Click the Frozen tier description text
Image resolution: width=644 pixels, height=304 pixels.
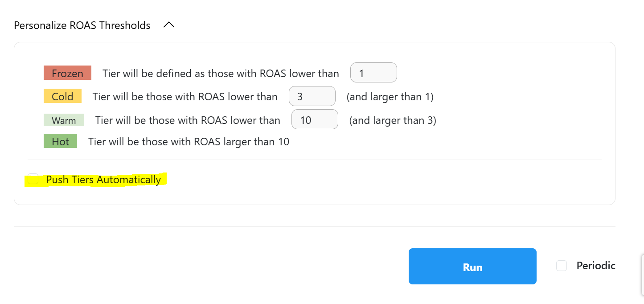(x=221, y=74)
